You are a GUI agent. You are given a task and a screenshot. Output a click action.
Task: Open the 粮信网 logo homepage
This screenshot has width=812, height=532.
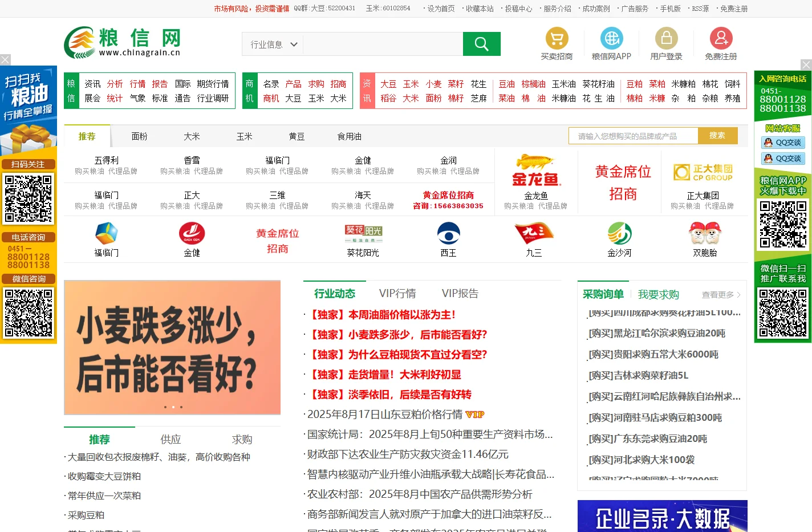pyautogui.click(x=123, y=42)
